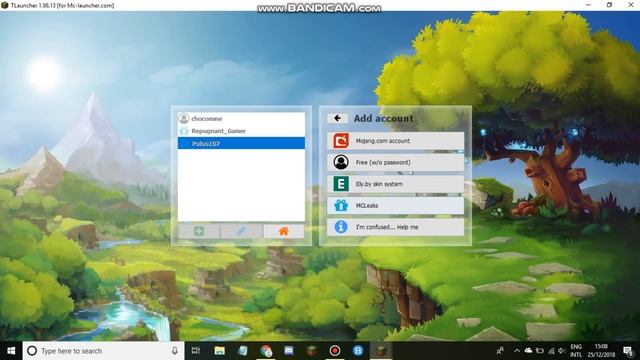This screenshot has height=360, width=640.
Task: Select Free (w/o password) account type
Action: pos(395,162)
